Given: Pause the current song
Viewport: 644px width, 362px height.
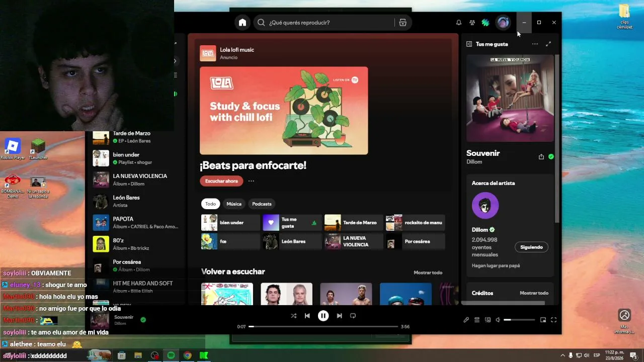Looking at the screenshot, I should (x=323, y=316).
